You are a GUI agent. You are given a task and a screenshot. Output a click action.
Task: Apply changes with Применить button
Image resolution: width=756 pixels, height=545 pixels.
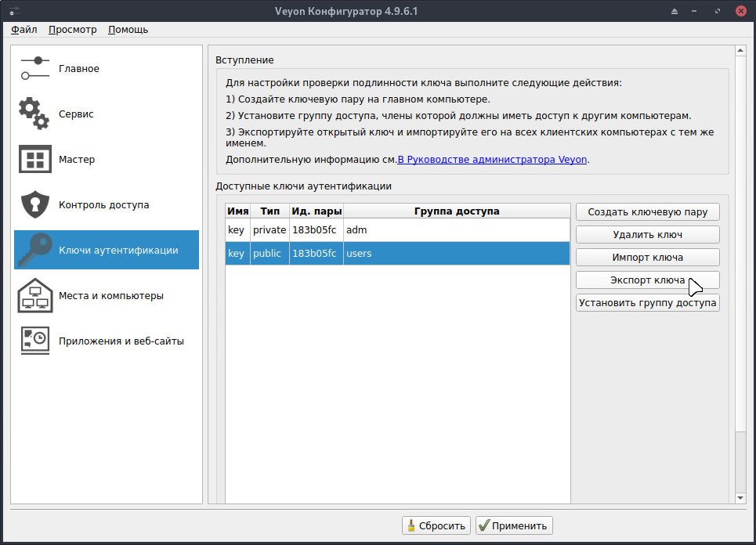514,525
